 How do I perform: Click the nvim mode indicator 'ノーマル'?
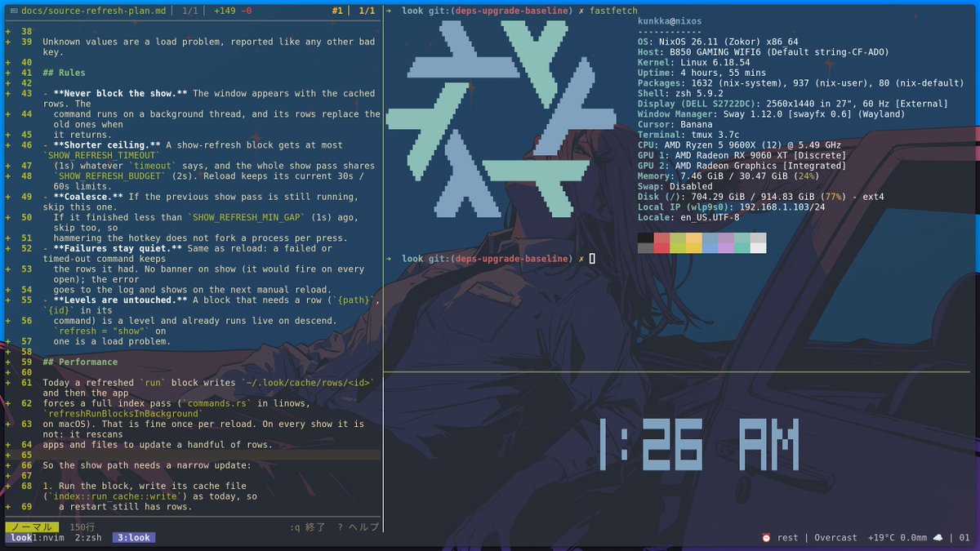[31, 527]
